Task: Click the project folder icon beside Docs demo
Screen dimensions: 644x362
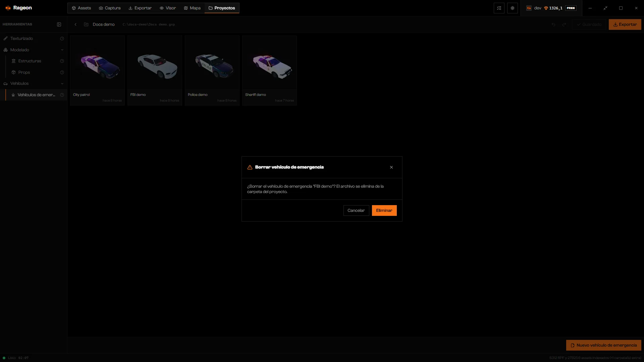Action: (86, 24)
